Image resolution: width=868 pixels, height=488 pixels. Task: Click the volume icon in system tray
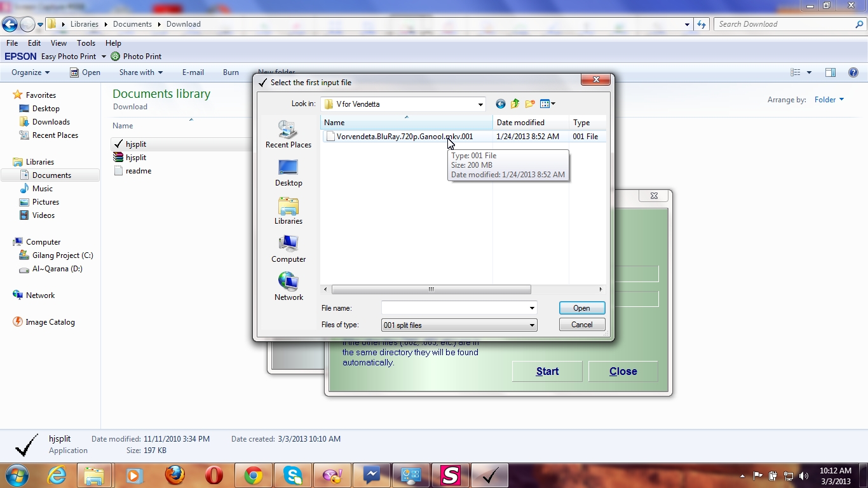803,476
